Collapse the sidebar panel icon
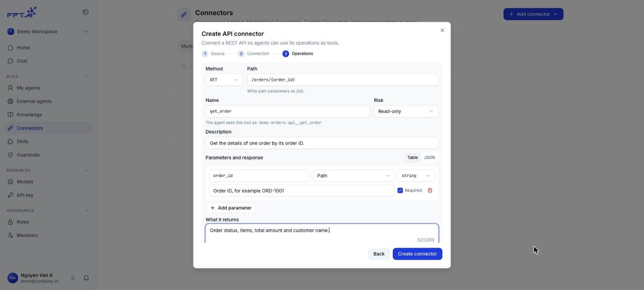 [85, 12]
